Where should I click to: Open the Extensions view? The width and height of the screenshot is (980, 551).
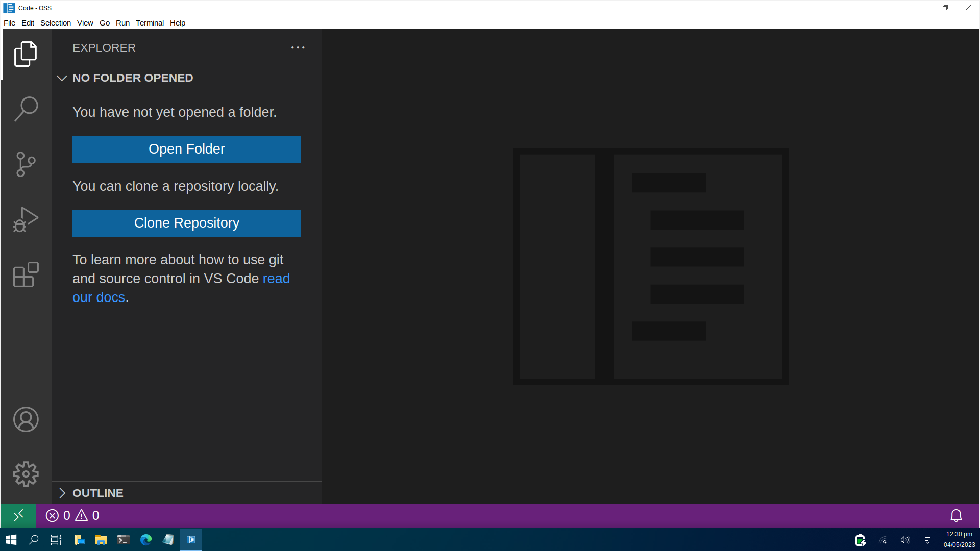click(x=26, y=275)
